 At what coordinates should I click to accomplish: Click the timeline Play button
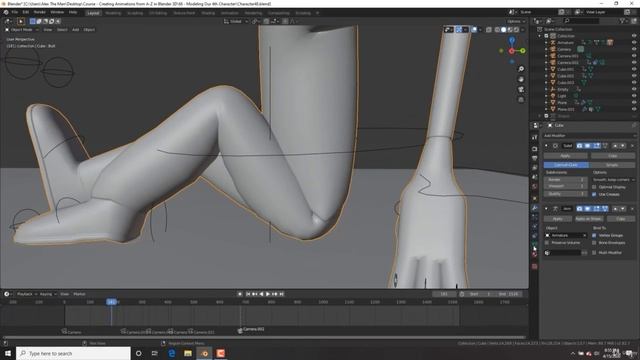pos(268,294)
